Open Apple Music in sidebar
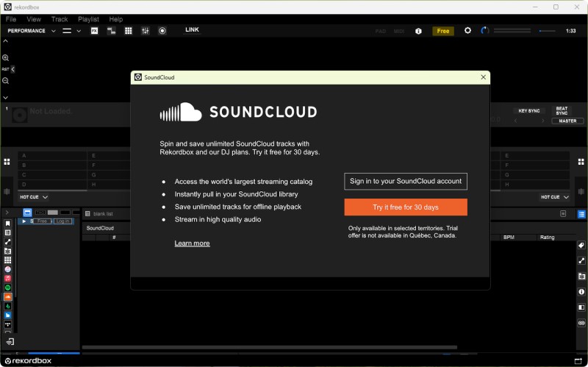This screenshot has height=367, width=588. (7, 278)
